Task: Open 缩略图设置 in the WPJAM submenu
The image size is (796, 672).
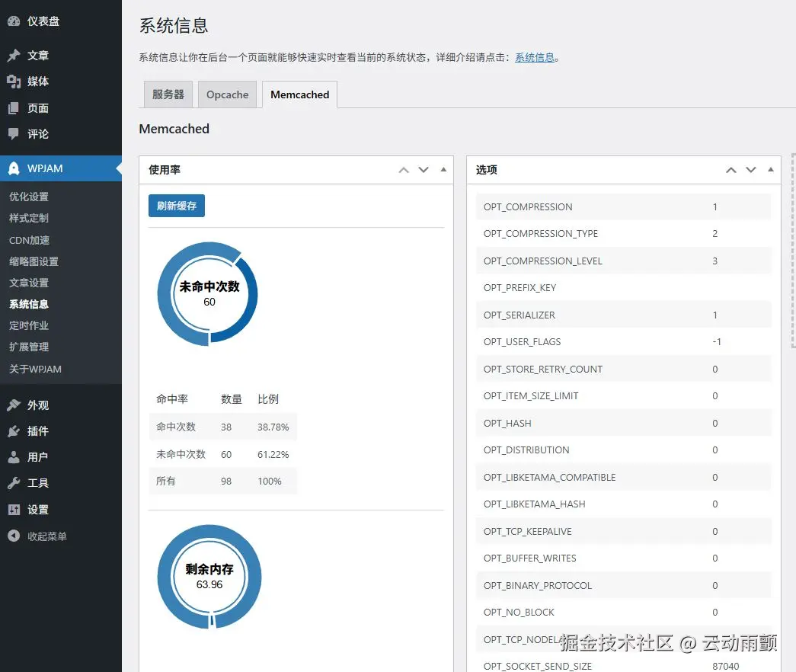Action: pos(34,261)
